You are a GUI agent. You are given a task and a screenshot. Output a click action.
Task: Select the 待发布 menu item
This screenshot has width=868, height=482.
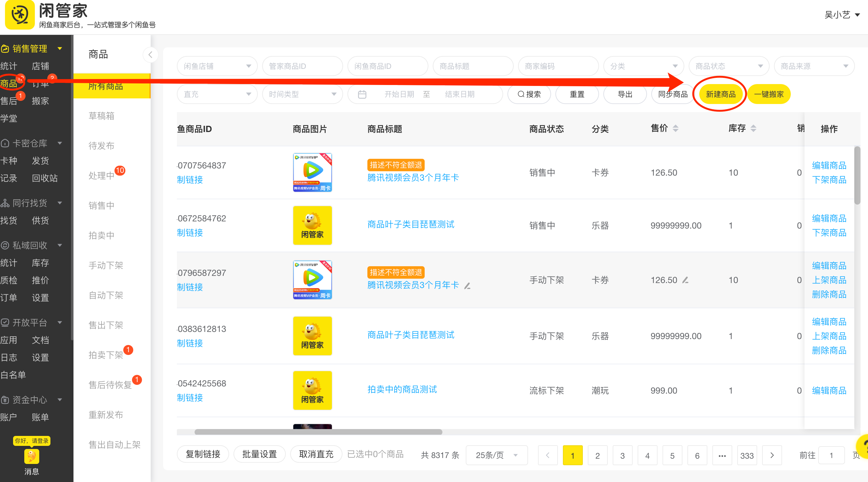(x=101, y=146)
